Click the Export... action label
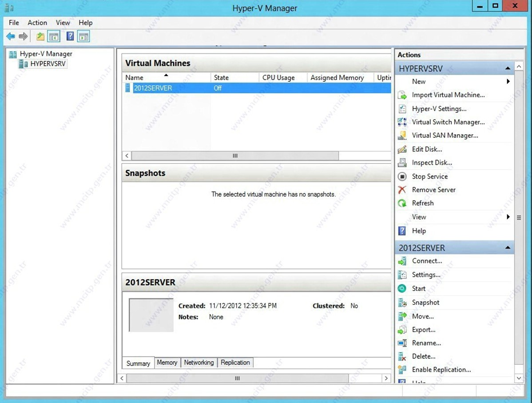 pyautogui.click(x=424, y=330)
